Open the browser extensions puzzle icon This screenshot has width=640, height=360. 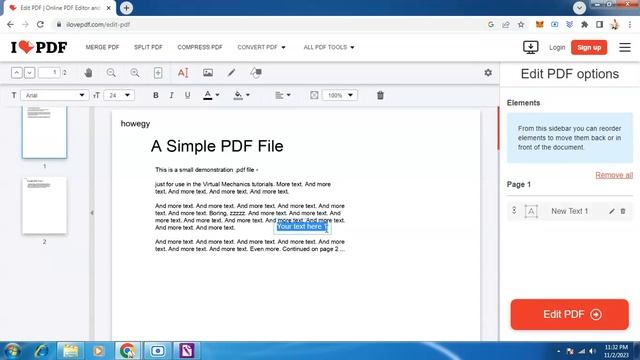[x=584, y=24]
